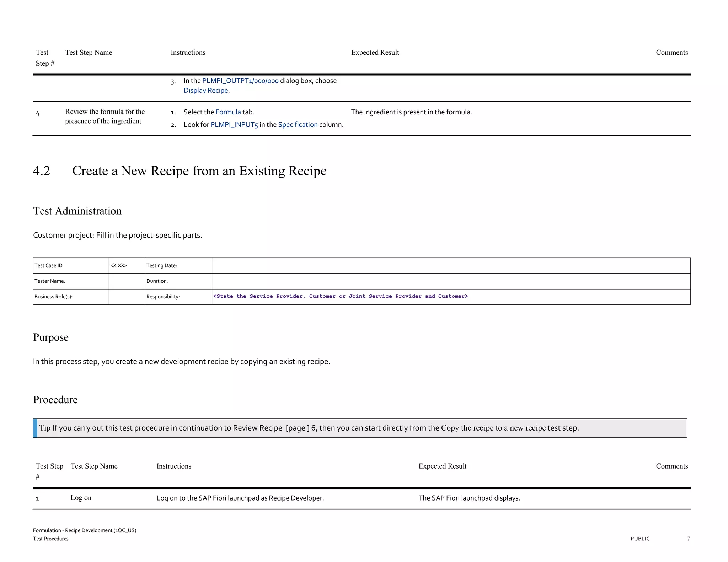
Task: Click the Test Administration heading
Action: click(x=77, y=211)
